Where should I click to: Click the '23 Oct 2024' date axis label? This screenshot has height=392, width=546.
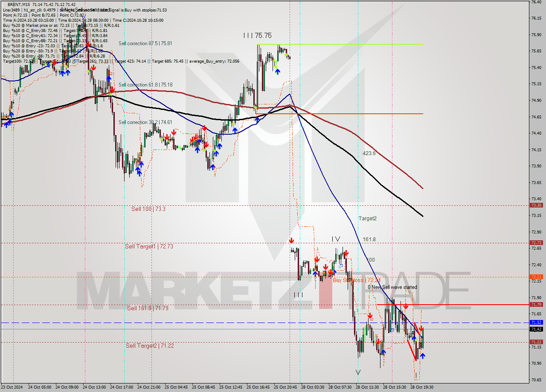12,387
